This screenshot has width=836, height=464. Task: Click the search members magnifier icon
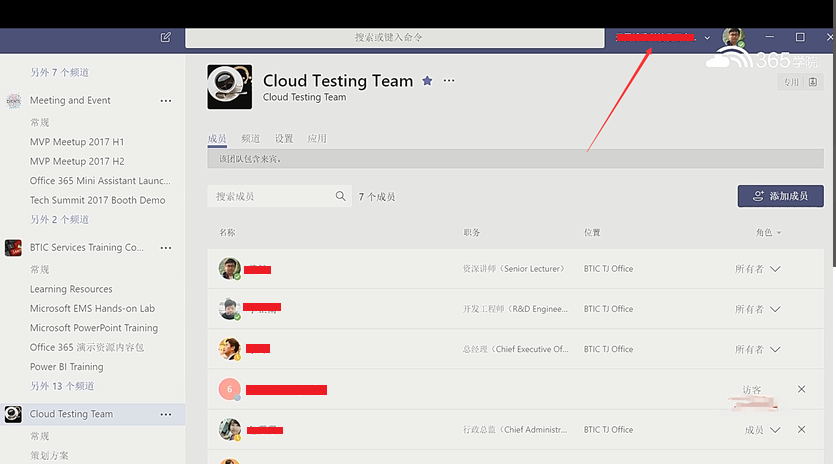click(340, 196)
